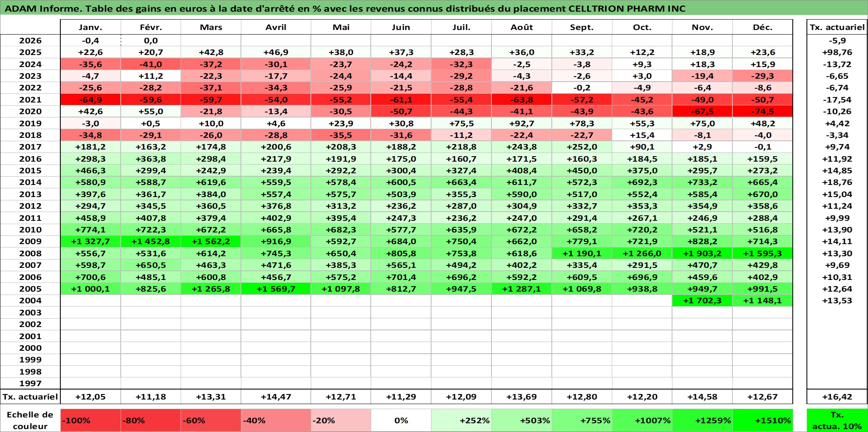Click the Août column header
868x432 pixels.
pyautogui.click(x=522, y=27)
